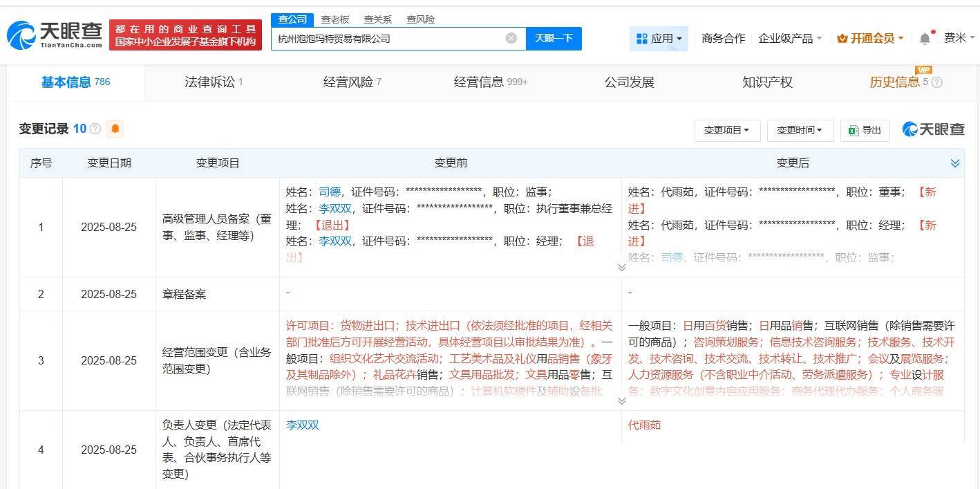The width and height of the screenshot is (980, 489).
Task: Open the 应用 dropdown menu
Action: pyautogui.click(x=659, y=39)
